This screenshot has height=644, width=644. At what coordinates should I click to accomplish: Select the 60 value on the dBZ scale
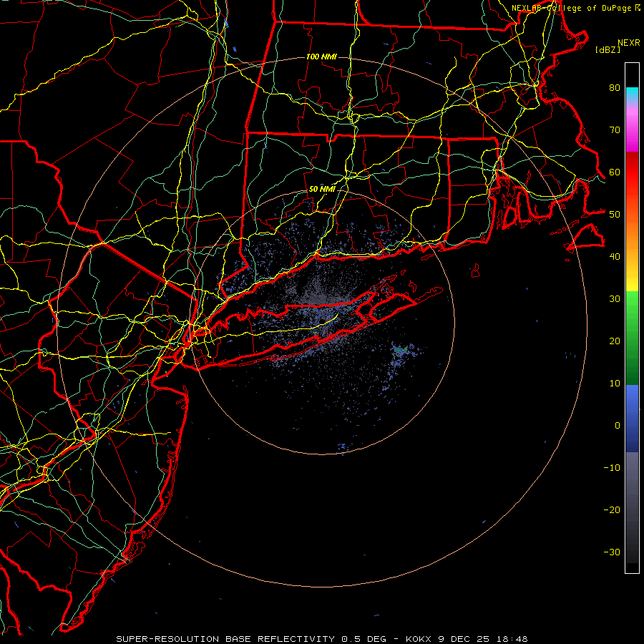615,172
